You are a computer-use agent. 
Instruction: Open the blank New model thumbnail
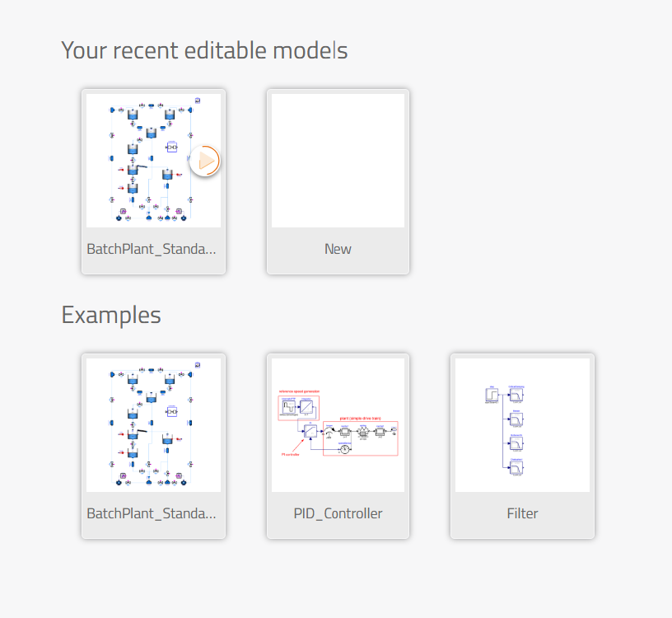(338, 161)
